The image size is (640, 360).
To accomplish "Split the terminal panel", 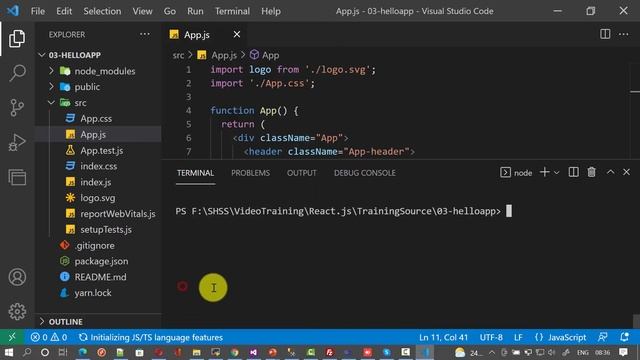I will pyautogui.click(x=573, y=173).
